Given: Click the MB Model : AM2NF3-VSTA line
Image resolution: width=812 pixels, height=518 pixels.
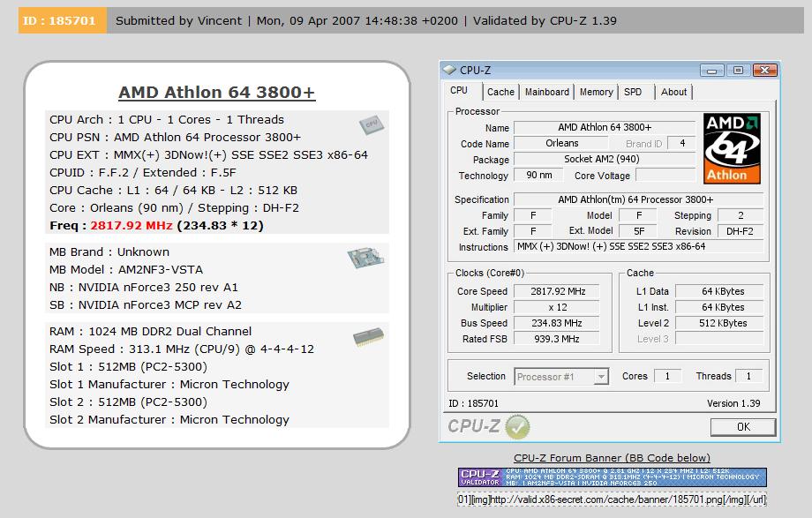Looking at the screenshot, I should pos(126,270).
